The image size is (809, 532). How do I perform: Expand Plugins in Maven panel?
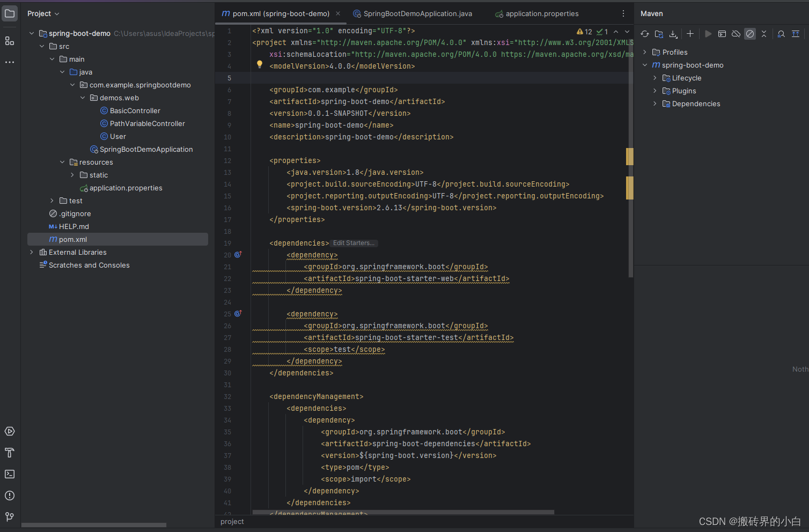655,91
